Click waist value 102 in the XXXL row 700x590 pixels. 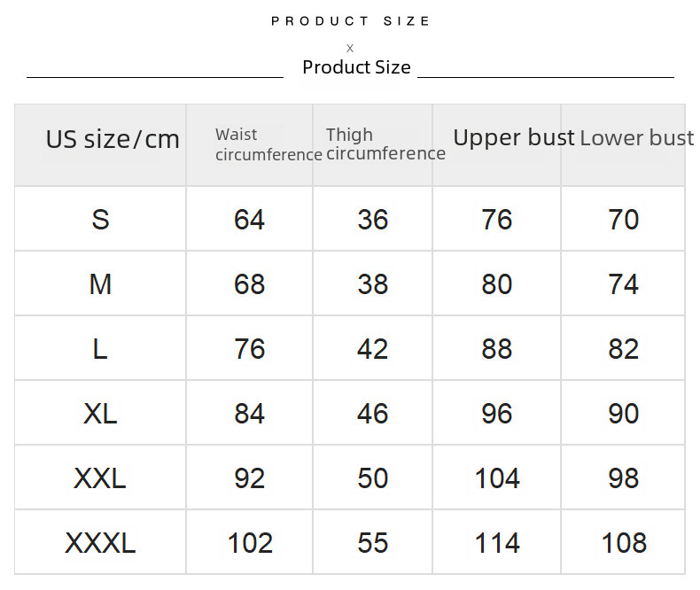click(x=250, y=543)
